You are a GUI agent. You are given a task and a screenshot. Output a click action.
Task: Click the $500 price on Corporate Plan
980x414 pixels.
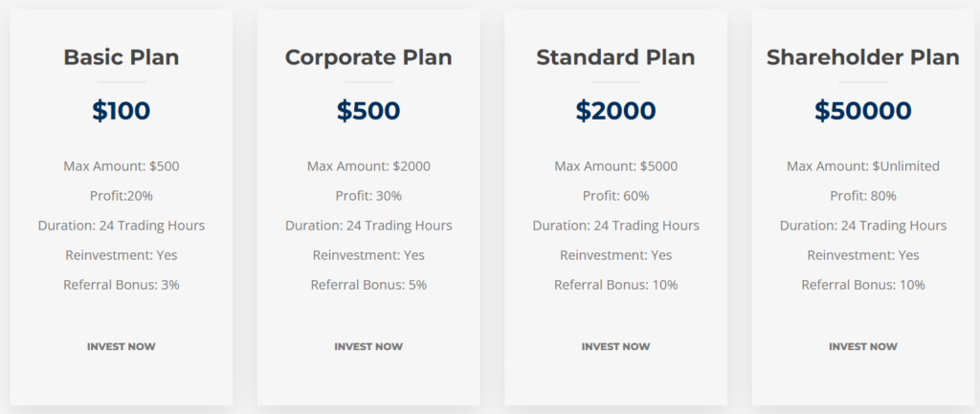368,111
